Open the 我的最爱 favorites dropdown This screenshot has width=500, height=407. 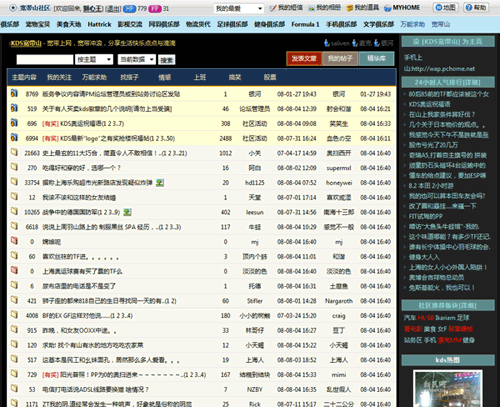[239, 9]
